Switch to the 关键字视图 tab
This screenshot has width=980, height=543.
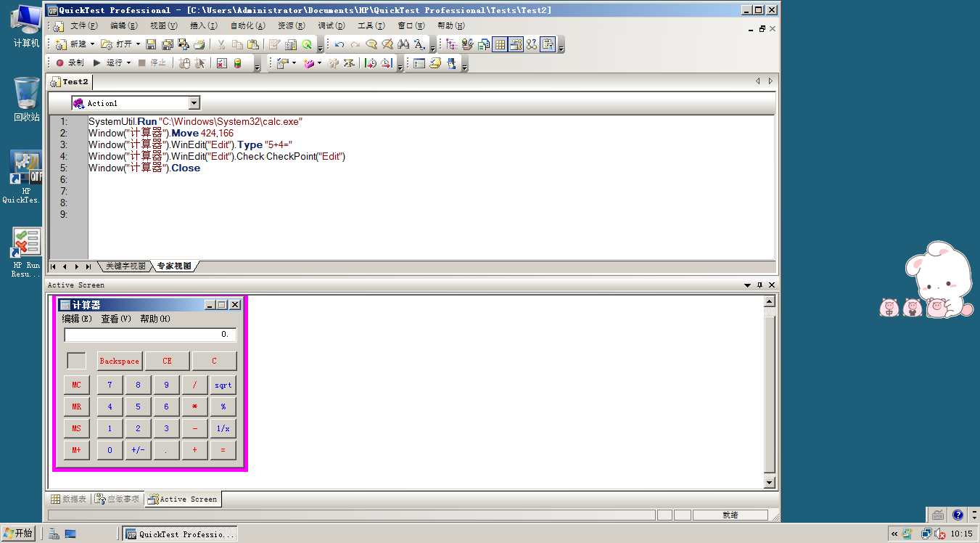pos(125,266)
